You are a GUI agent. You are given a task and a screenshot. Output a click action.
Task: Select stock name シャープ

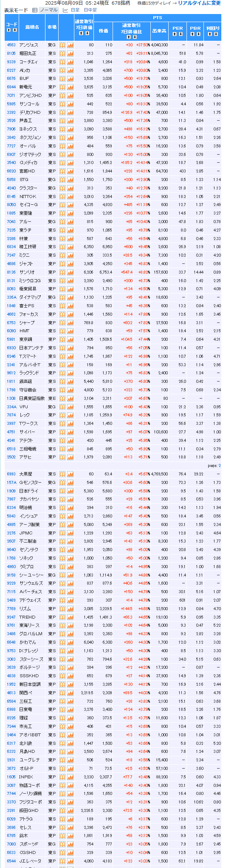click(26, 323)
